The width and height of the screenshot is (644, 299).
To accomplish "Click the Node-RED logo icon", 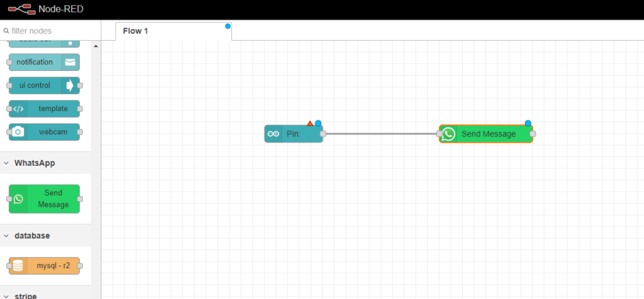I will (x=21, y=9).
